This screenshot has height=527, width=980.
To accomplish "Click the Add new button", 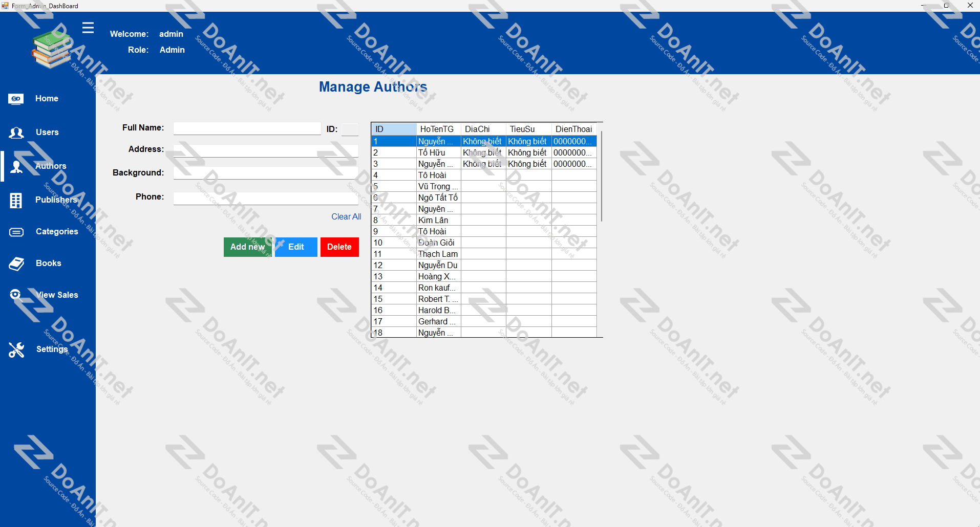I will coord(248,247).
